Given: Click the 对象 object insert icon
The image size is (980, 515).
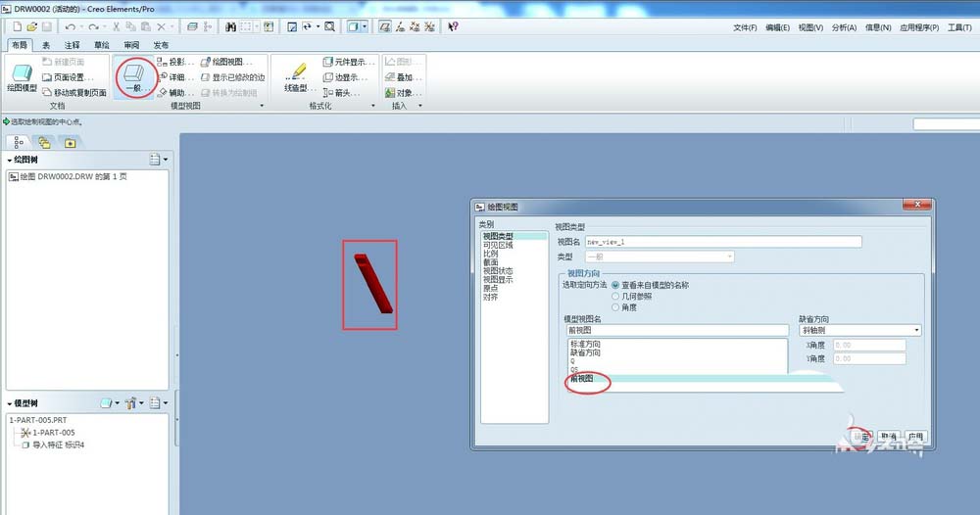Looking at the screenshot, I should tap(403, 92).
